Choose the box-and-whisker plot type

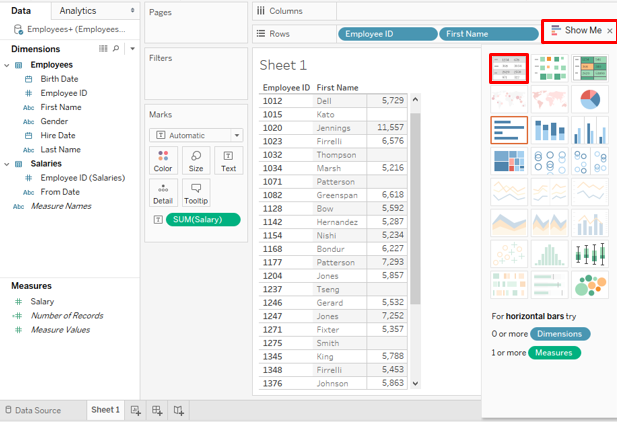589,254
